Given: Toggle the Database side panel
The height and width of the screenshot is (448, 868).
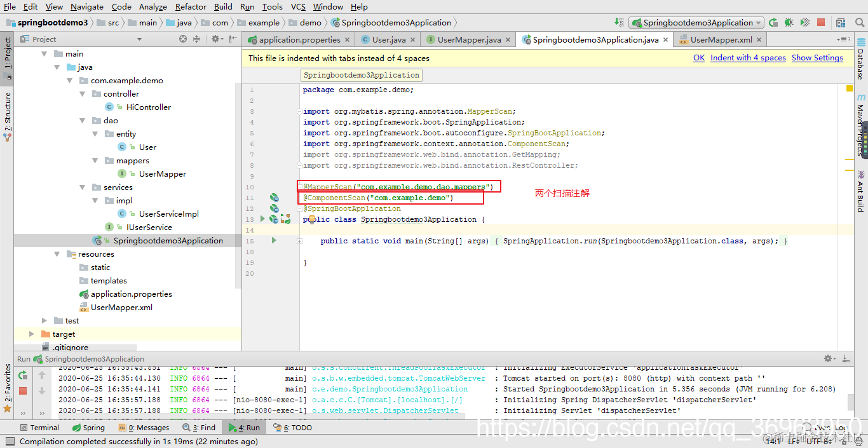Looking at the screenshot, I should [861, 58].
